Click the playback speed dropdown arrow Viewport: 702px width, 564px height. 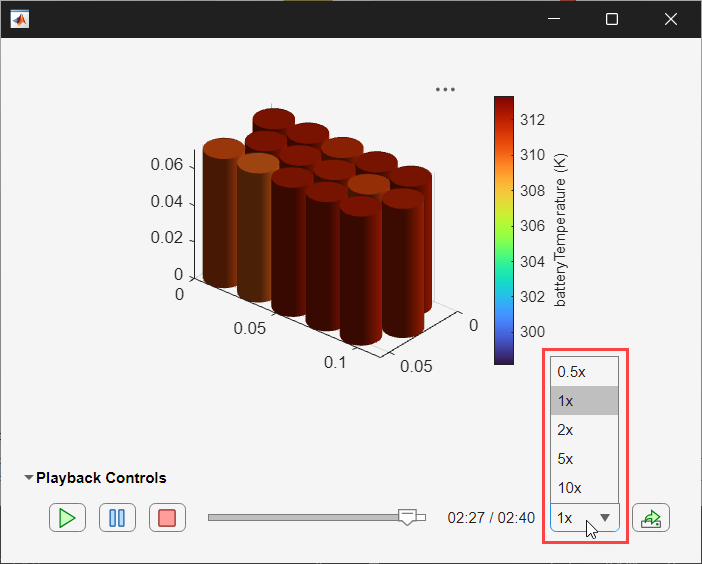click(605, 518)
